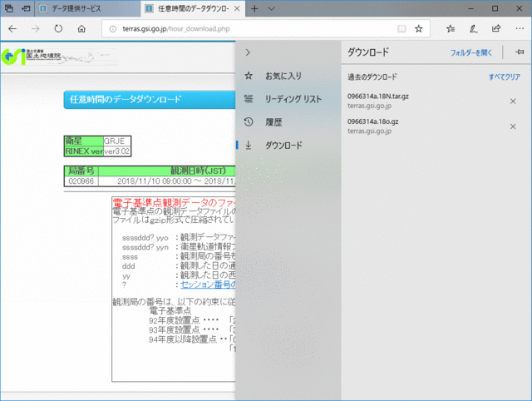Click the セッション番号 link
This screenshot has height=401, width=532.
[x=208, y=285]
